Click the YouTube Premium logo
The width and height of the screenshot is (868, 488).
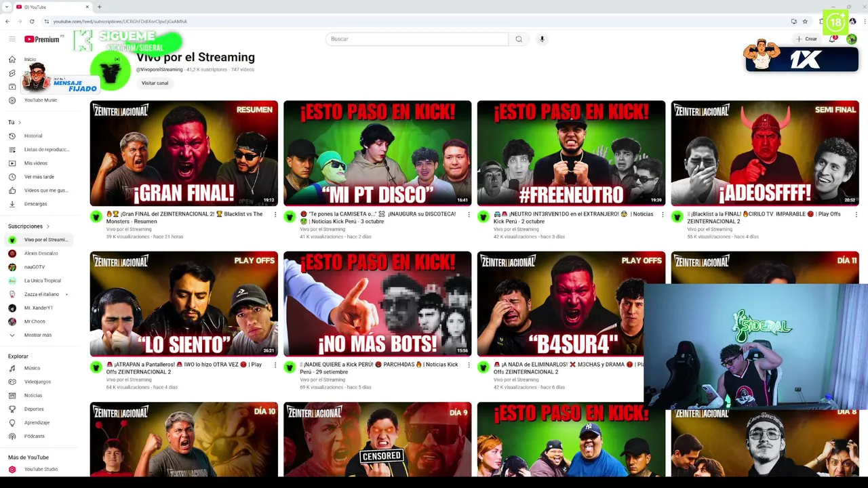(43, 39)
